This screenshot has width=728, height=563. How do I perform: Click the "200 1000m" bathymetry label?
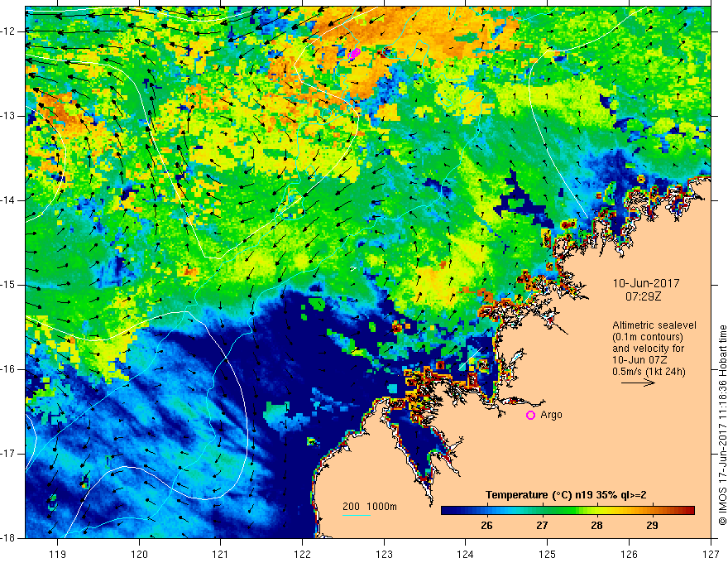(x=370, y=507)
